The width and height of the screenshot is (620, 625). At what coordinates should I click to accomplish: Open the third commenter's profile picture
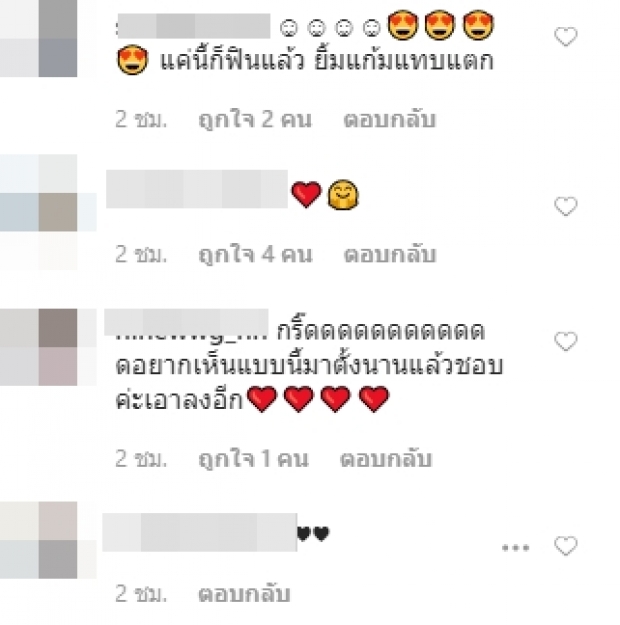click(x=39, y=347)
